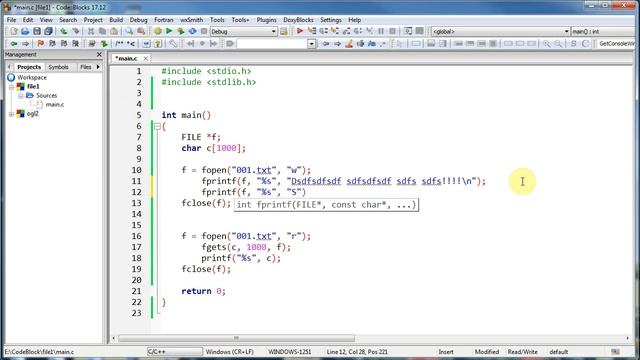This screenshot has height=360, width=640.
Task: Toggle the regex search option icon
Action: [382, 44]
